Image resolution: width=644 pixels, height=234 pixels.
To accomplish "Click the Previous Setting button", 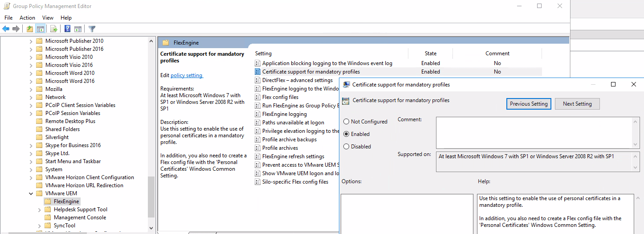I will coord(529,104).
